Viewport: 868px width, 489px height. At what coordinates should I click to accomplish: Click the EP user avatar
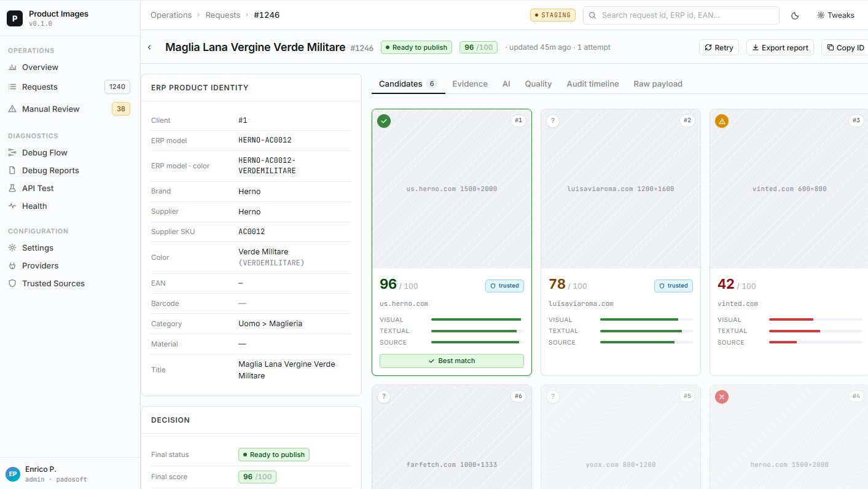(13, 474)
